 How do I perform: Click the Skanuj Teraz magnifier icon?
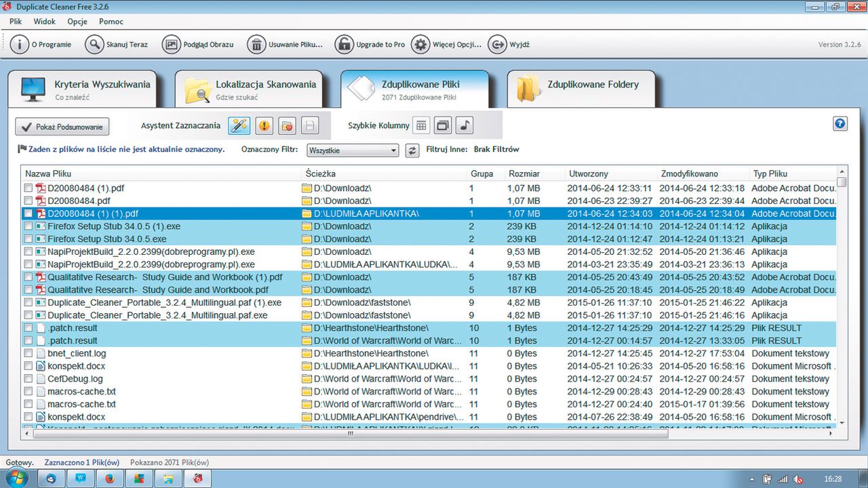point(94,45)
